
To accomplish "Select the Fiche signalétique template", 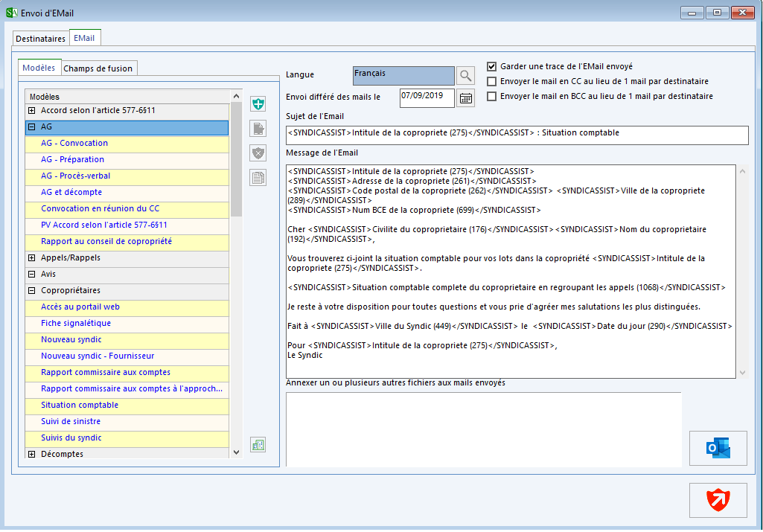I will pos(127,324).
